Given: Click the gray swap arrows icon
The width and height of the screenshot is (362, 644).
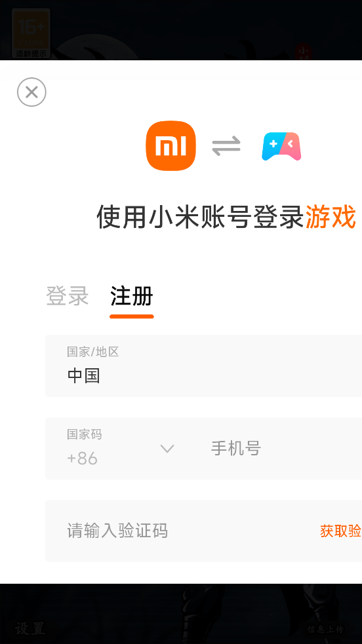Looking at the screenshot, I should coord(226,146).
